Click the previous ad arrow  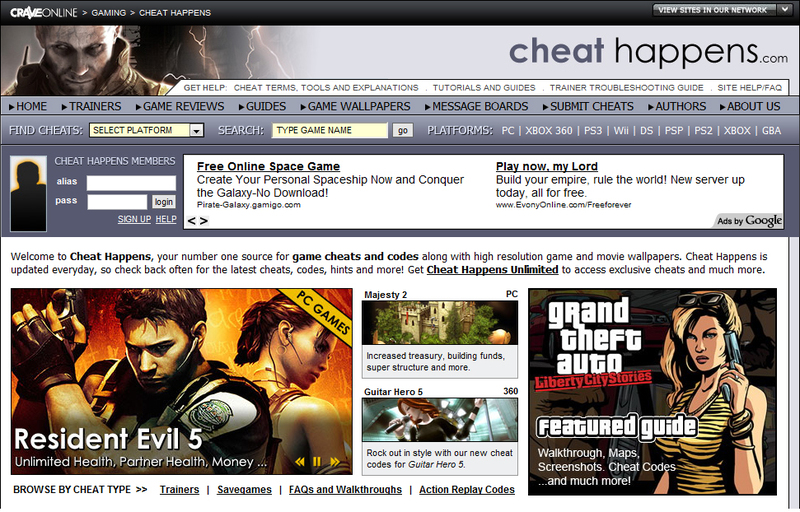(x=191, y=221)
